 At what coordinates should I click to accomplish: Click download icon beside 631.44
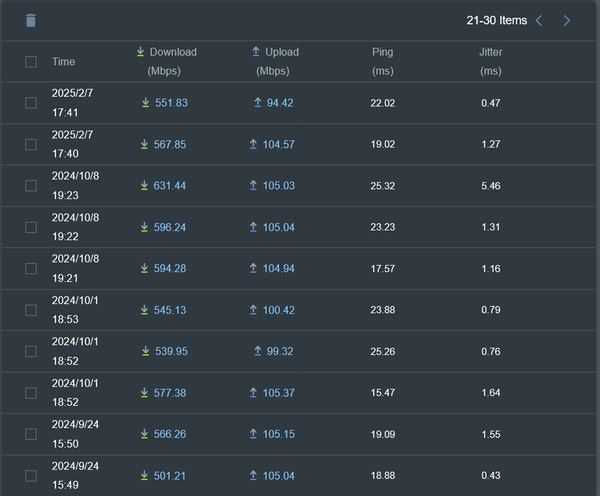pos(144,186)
